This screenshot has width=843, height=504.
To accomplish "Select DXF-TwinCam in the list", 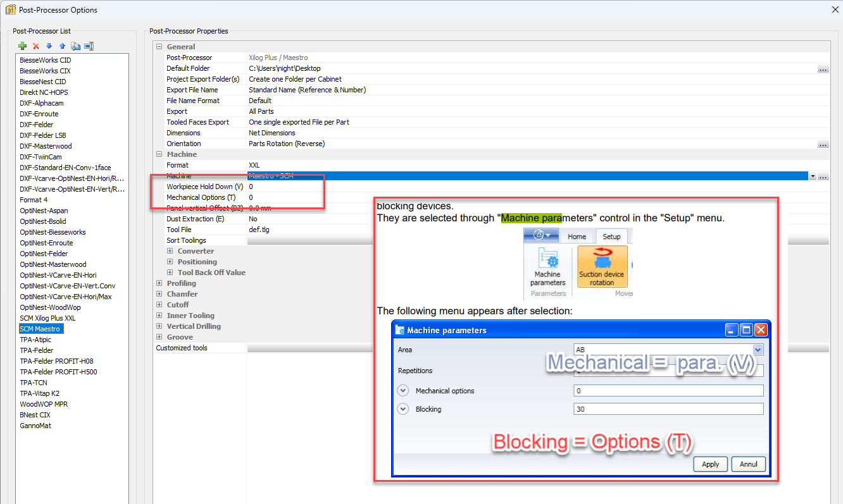I will [41, 157].
